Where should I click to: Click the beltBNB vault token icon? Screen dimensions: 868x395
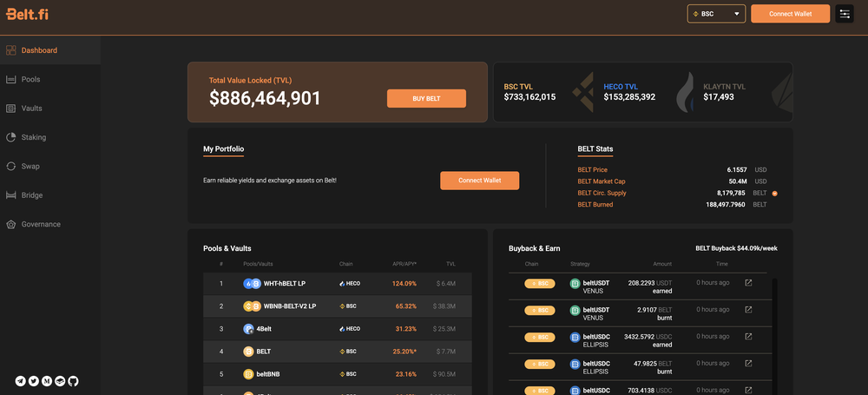tap(248, 374)
